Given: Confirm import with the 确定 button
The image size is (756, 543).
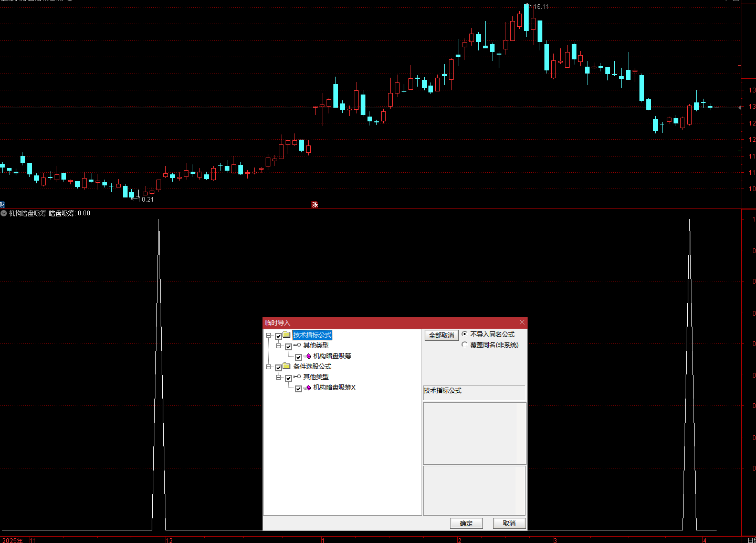Looking at the screenshot, I should pyautogui.click(x=466, y=523).
